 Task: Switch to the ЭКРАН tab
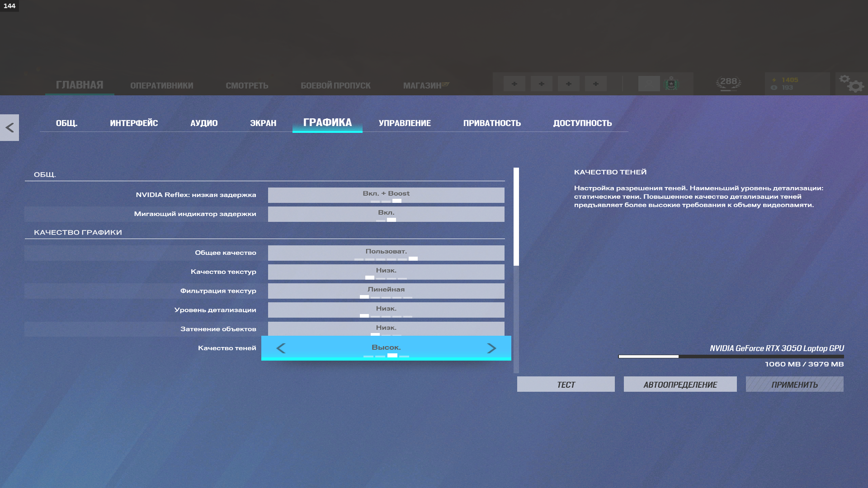click(x=263, y=123)
